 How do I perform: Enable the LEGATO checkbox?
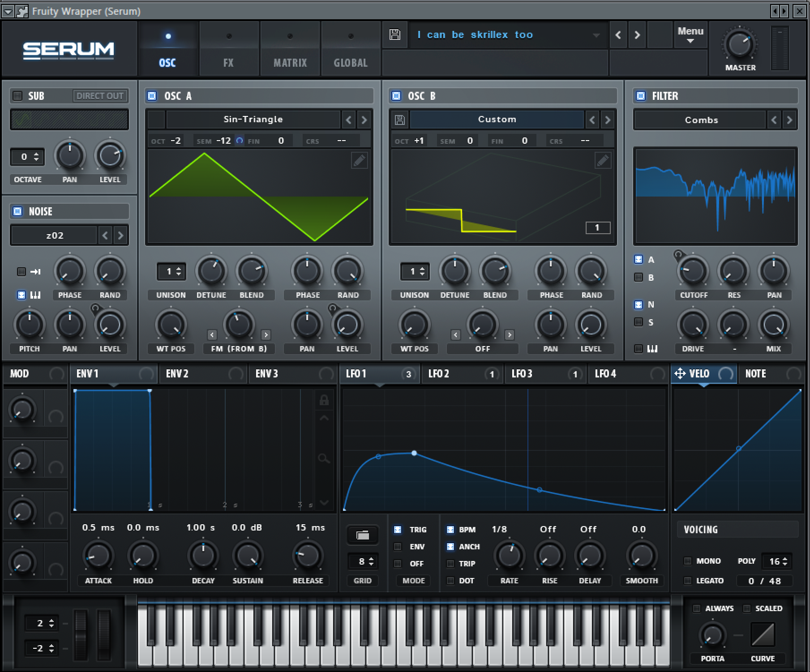(688, 581)
